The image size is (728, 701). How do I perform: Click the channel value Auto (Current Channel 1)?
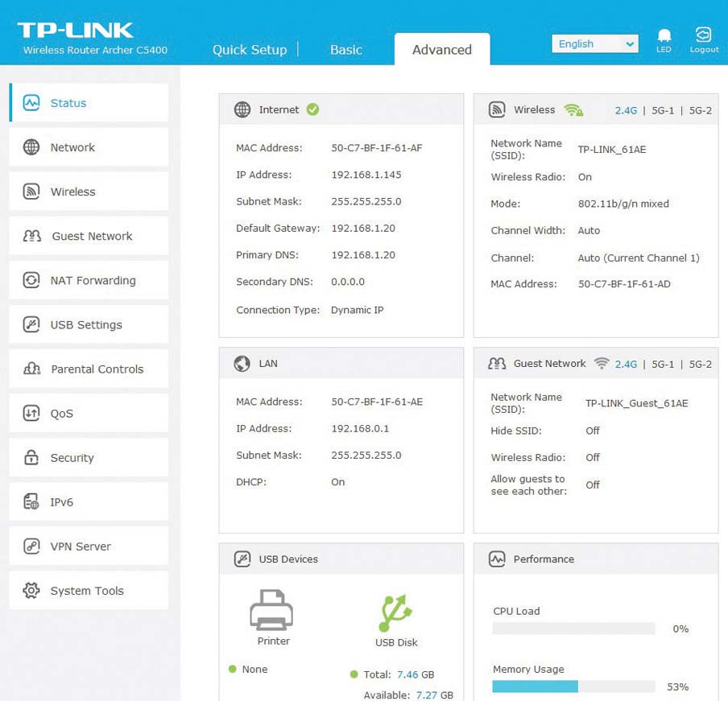coord(639,258)
